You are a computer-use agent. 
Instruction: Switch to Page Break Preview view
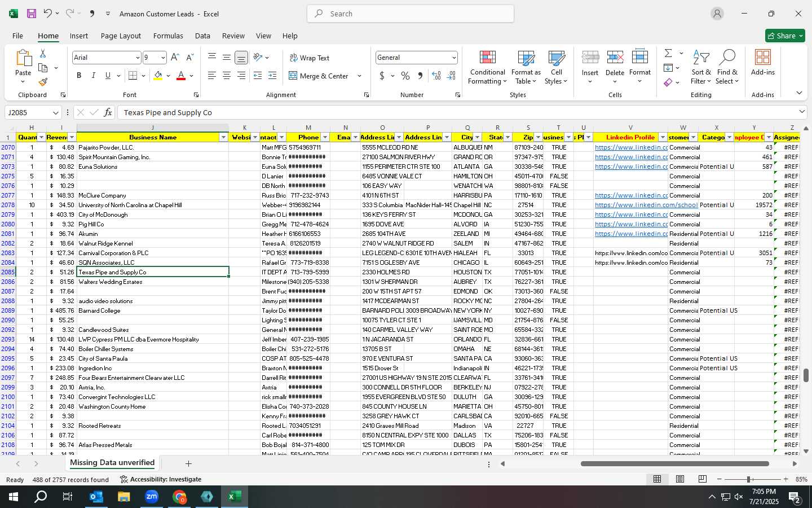(703, 479)
